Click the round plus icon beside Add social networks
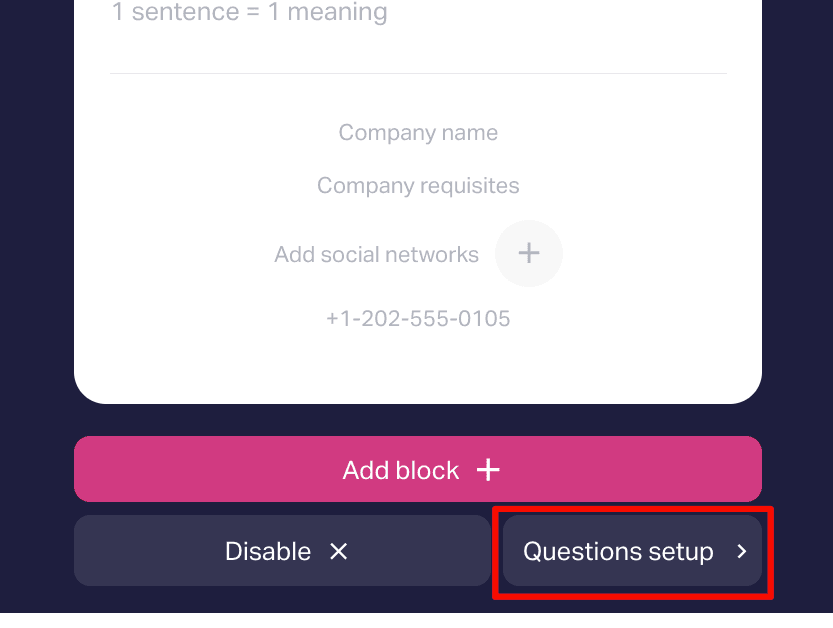 click(x=529, y=253)
